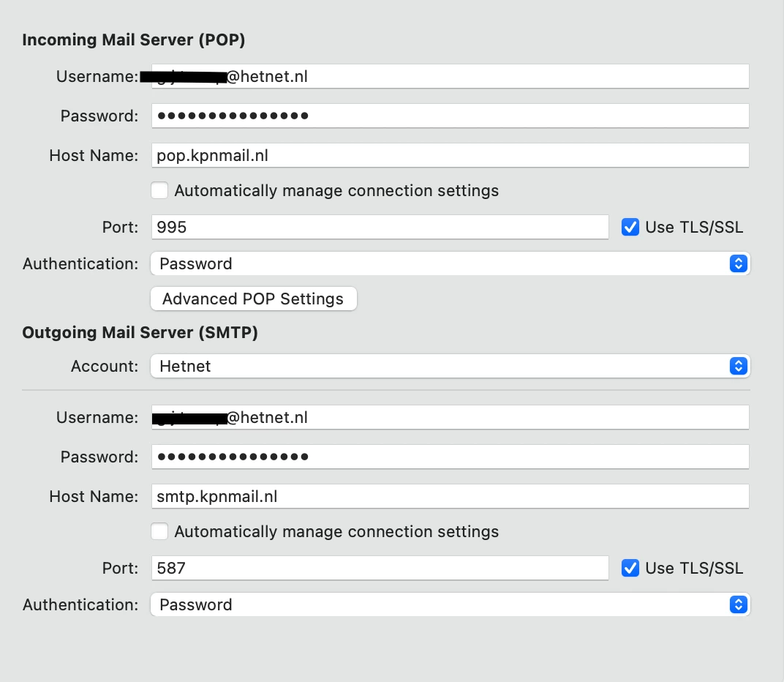The height and width of the screenshot is (682, 784).
Task: Enable automatic connection settings for incoming POP
Action: 159,191
